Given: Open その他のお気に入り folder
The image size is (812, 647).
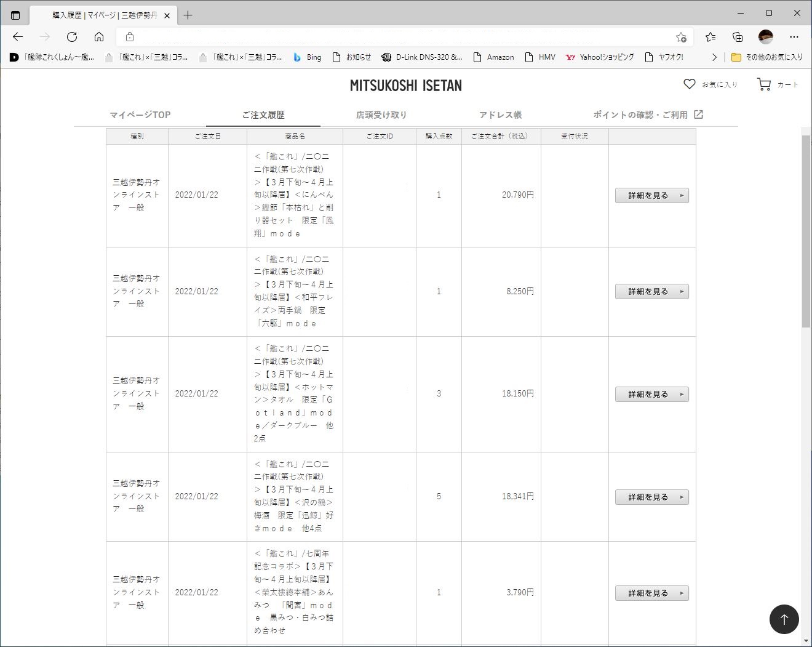Looking at the screenshot, I should (x=766, y=57).
